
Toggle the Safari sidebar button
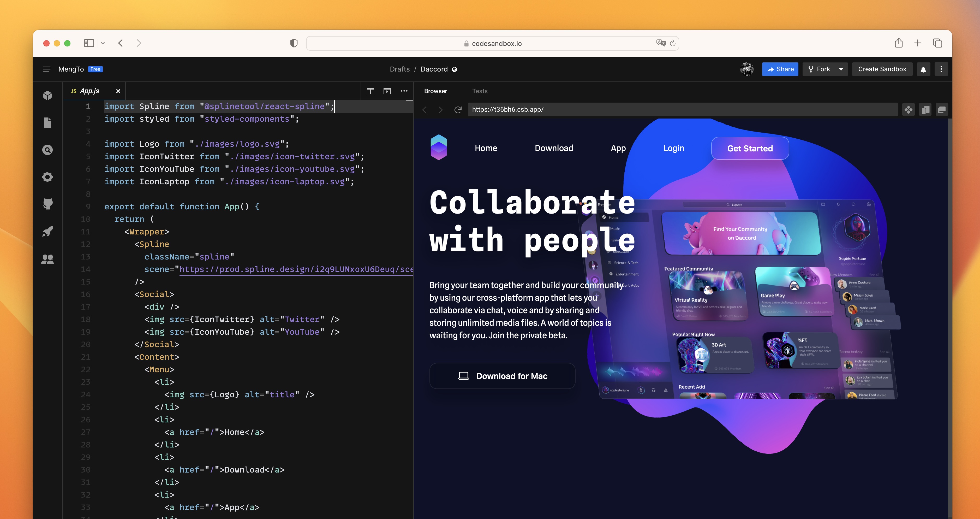click(89, 43)
